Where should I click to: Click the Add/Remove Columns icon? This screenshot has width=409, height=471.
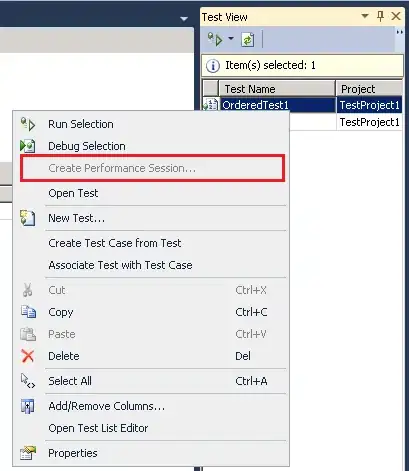point(28,406)
